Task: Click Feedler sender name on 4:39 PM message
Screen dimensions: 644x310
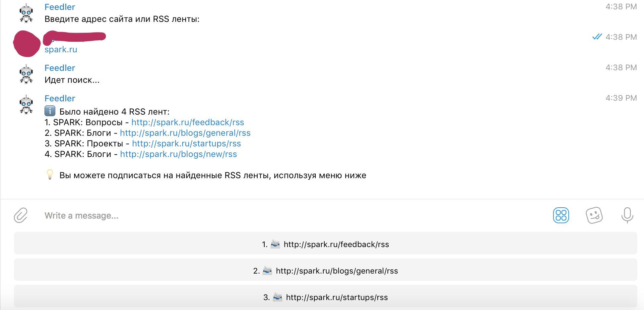Action: click(x=60, y=98)
